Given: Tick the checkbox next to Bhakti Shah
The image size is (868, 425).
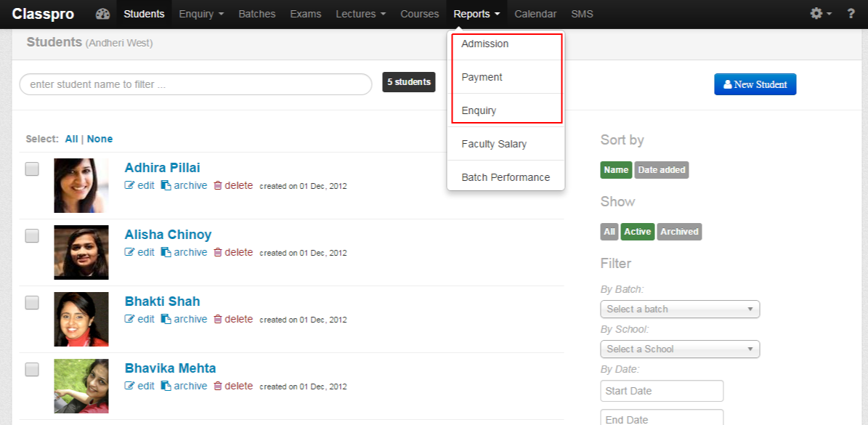Looking at the screenshot, I should (x=31, y=302).
